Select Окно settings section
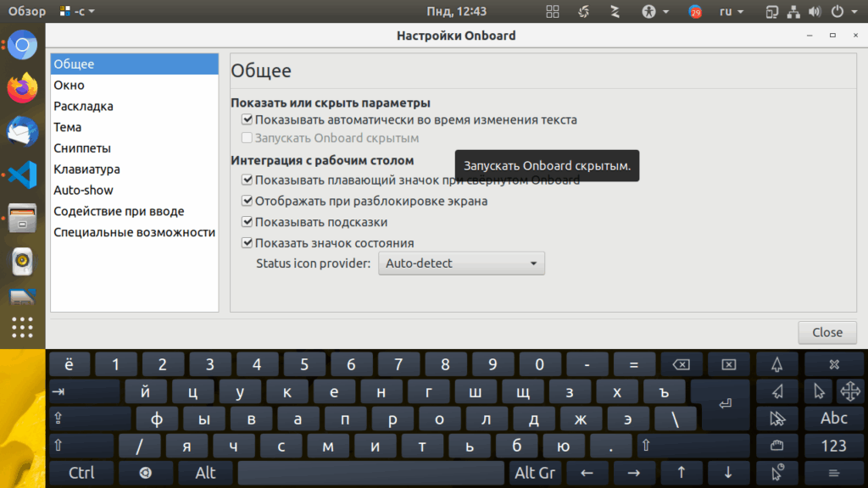This screenshot has width=868, height=488. 135,86
